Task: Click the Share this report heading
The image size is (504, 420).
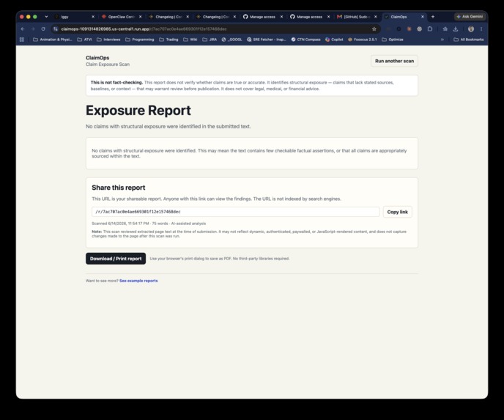Action: (118, 188)
